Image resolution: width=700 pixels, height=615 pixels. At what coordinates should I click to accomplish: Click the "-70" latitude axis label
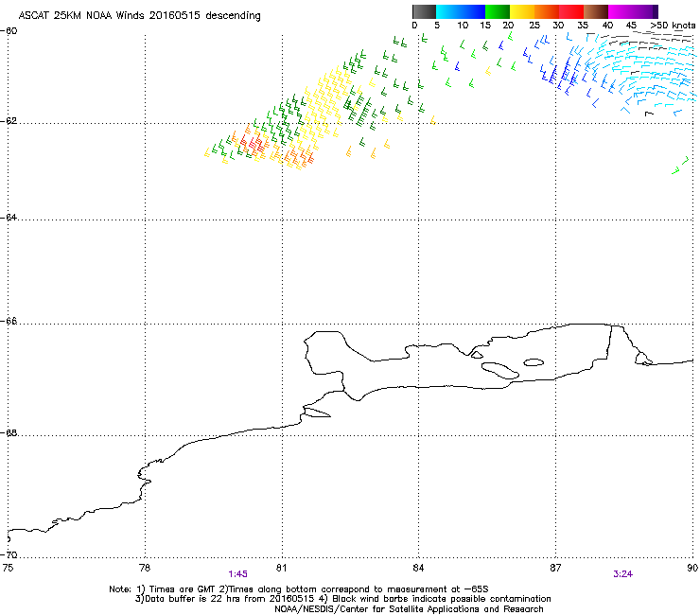coord(9,554)
